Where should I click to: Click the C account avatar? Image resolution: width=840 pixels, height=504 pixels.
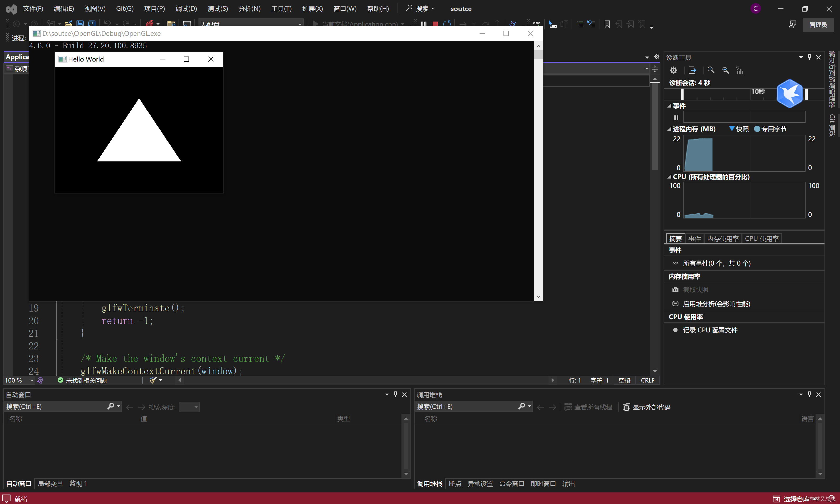click(x=755, y=8)
